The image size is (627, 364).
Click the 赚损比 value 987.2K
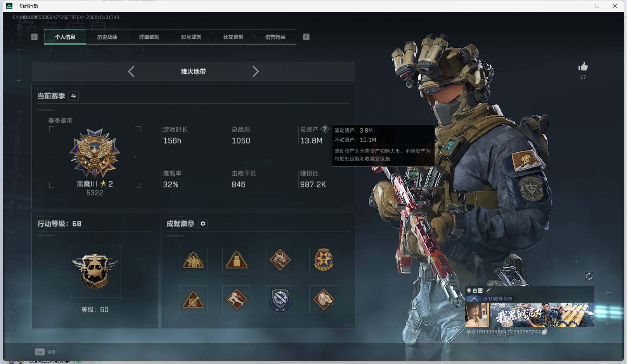pos(313,185)
